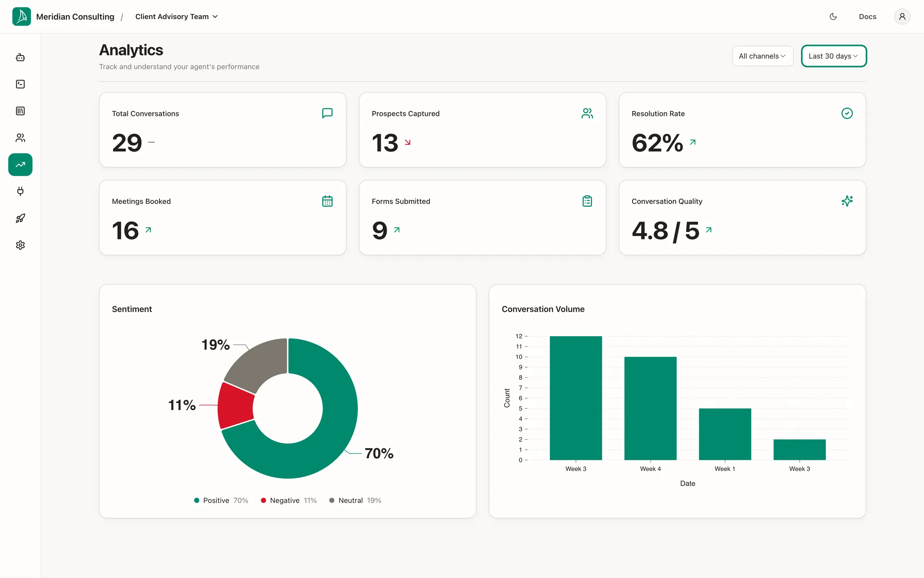Click the Meridian Consulting breadcrumb name
The height and width of the screenshot is (578, 924).
75,17
